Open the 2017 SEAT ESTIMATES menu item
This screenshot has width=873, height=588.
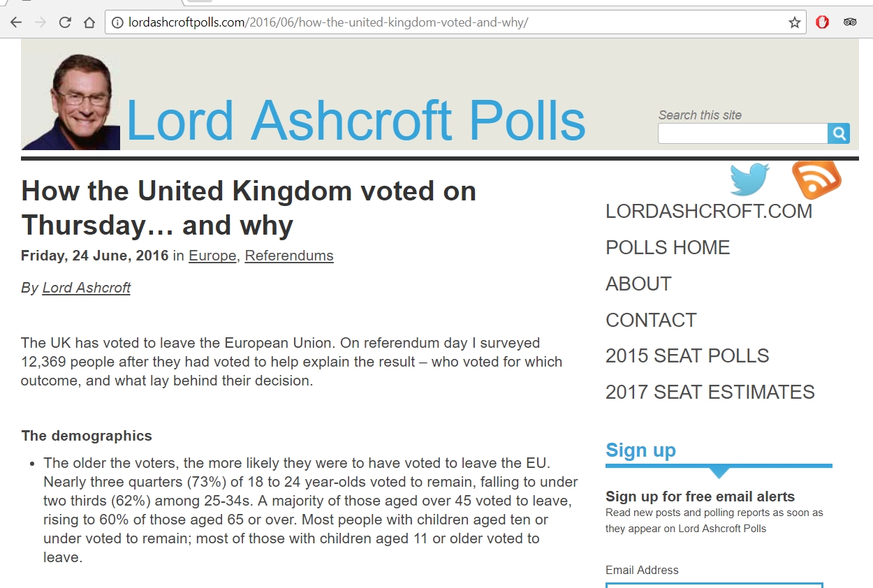click(710, 392)
